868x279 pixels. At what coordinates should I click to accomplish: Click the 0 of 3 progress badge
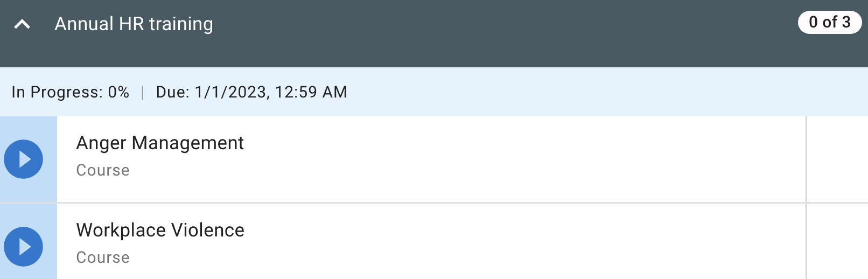[829, 23]
